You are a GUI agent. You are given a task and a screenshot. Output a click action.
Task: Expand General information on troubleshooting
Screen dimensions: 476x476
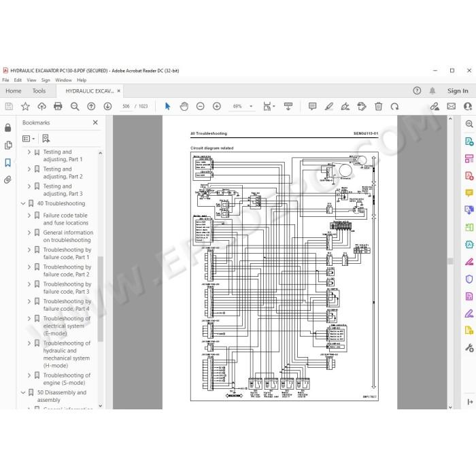coord(29,233)
